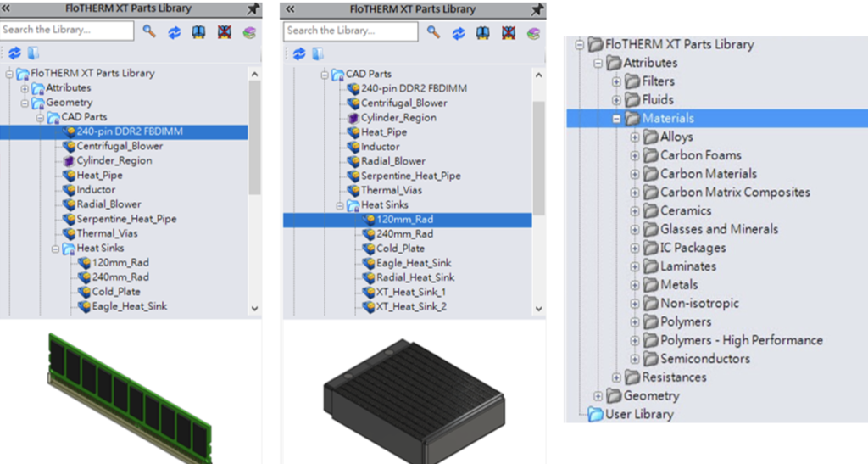Click the pin icon of left panel
Viewport: 868px width, 464px height.
point(253,8)
